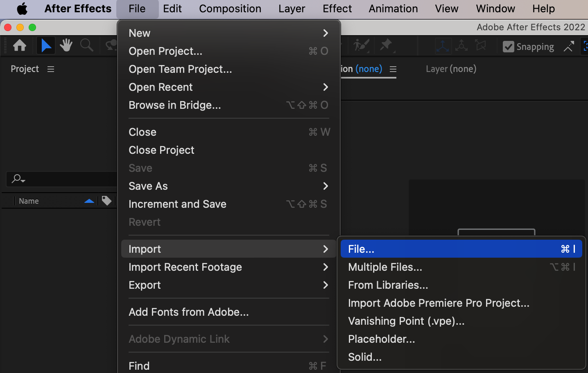Click Import Adobe Premiere Pro Project...
Screen dimensions: 588x373
coord(438,303)
